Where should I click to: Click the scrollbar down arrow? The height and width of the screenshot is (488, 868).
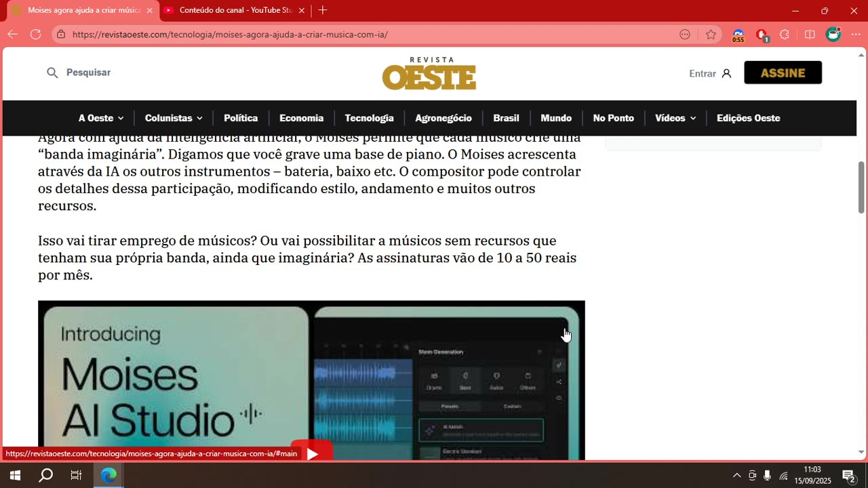click(x=861, y=452)
